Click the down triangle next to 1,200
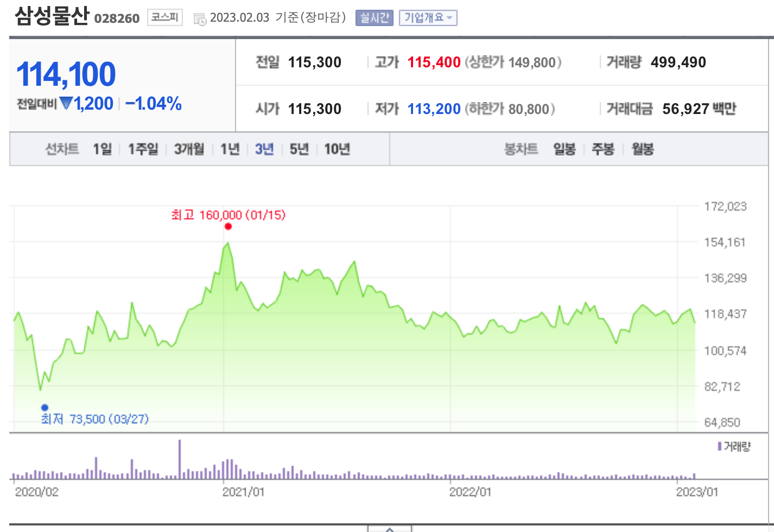Image resolution: width=774 pixels, height=532 pixels. click(66, 103)
